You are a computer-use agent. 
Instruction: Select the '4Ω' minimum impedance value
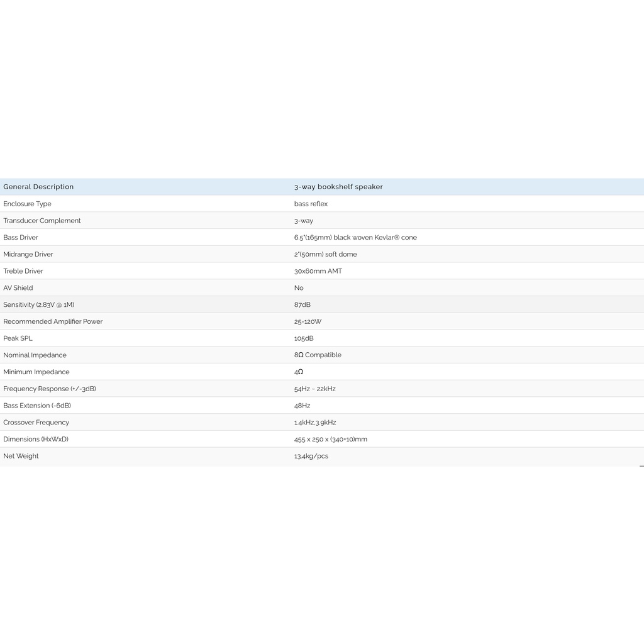pos(299,372)
